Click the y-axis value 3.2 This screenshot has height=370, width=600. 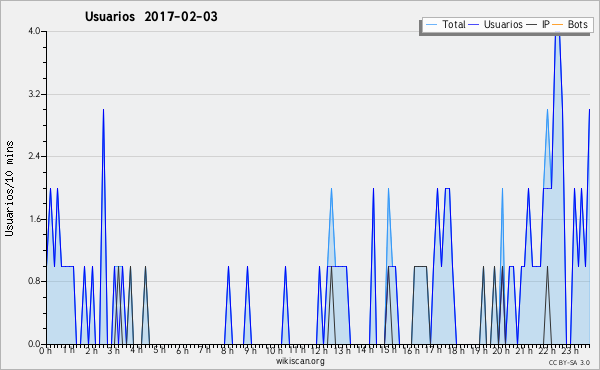34,94
